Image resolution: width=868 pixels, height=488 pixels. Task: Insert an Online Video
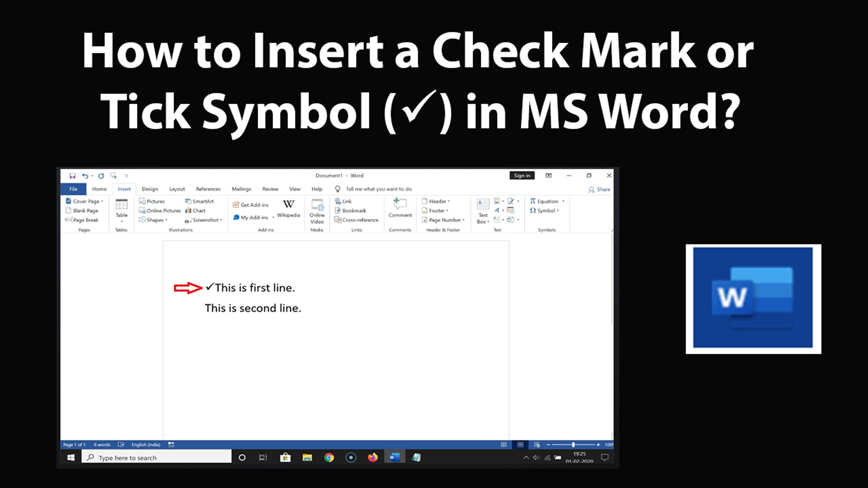317,212
